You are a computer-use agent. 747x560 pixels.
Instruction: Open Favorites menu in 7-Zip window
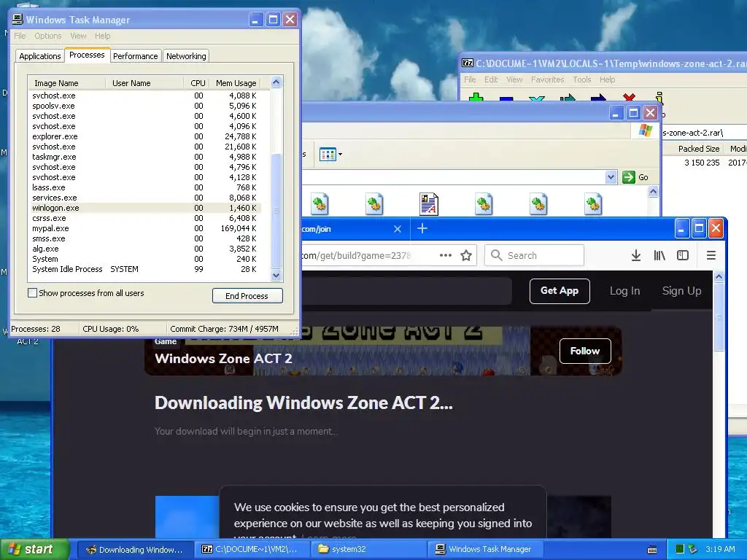click(547, 79)
